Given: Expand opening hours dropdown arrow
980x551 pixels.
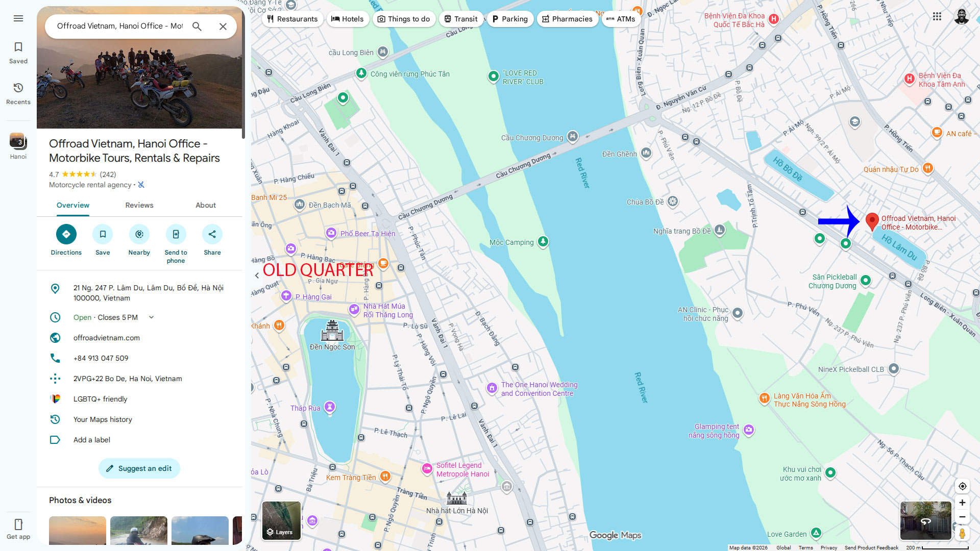Looking at the screenshot, I should pos(151,317).
